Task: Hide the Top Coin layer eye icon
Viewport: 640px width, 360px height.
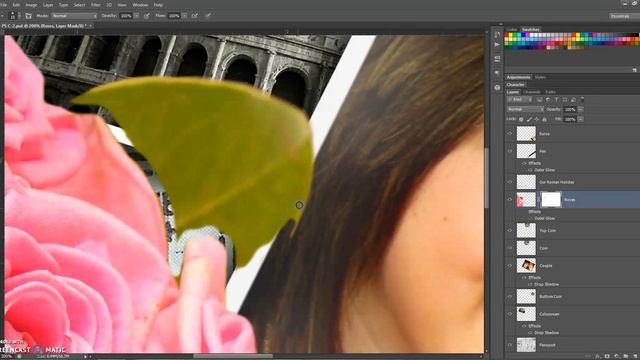Action: point(510,230)
